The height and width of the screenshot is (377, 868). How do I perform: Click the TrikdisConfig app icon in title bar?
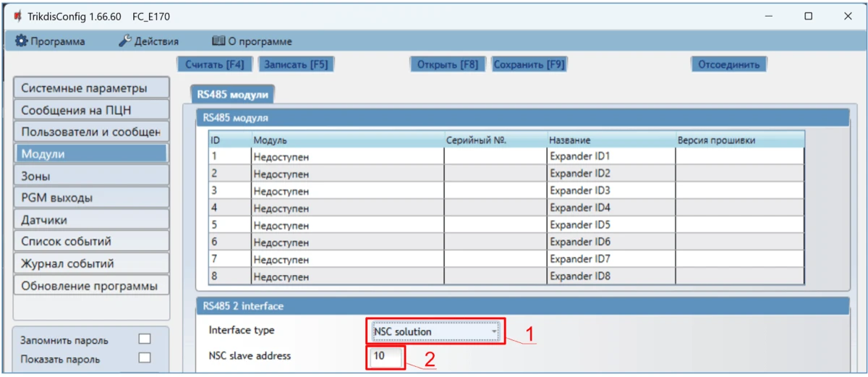tap(17, 16)
